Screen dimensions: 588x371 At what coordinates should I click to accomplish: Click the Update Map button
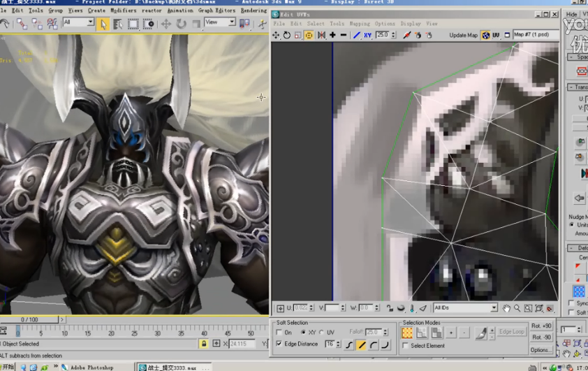click(x=464, y=35)
